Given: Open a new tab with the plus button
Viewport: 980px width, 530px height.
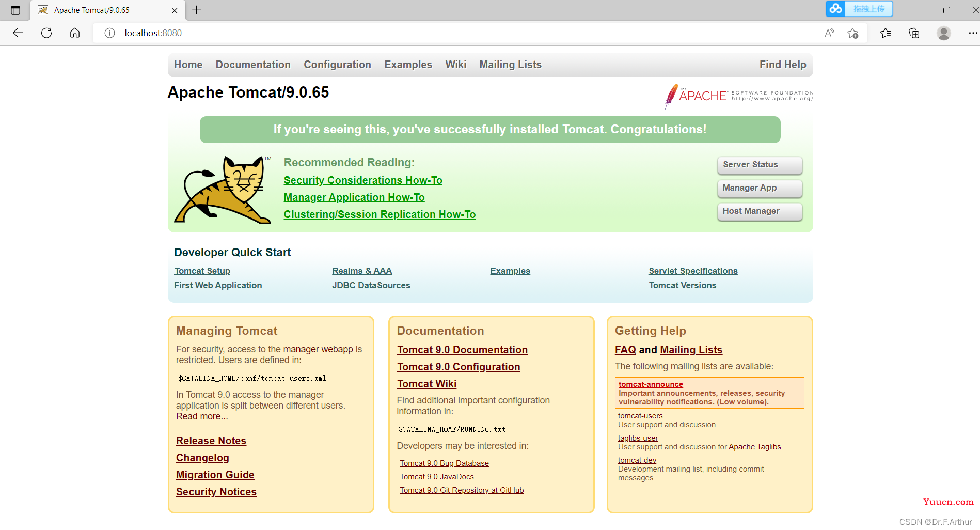Looking at the screenshot, I should pyautogui.click(x=197, y=10).
